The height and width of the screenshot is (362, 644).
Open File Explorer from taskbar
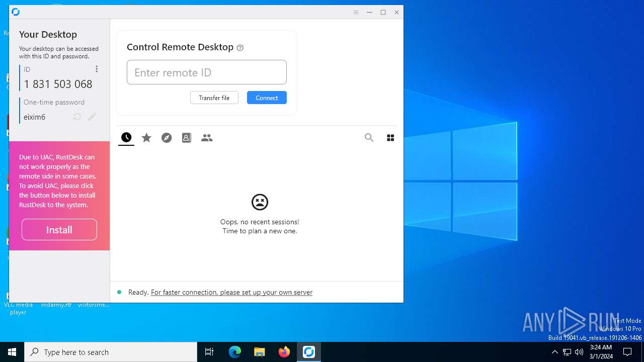click(x=260, y=352)
